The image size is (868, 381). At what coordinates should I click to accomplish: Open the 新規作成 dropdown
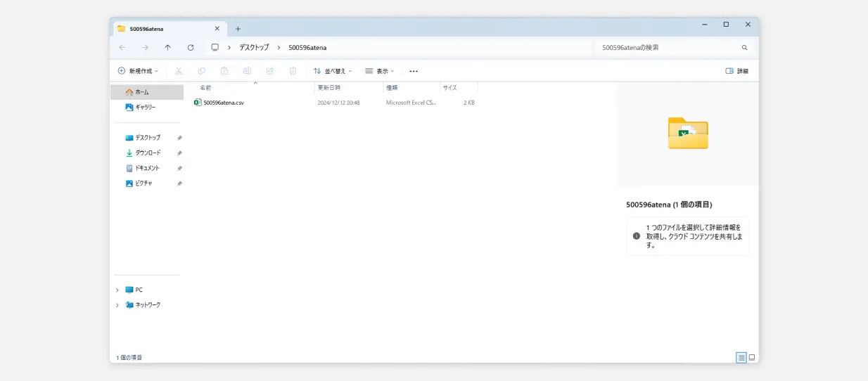click(138, 71)
